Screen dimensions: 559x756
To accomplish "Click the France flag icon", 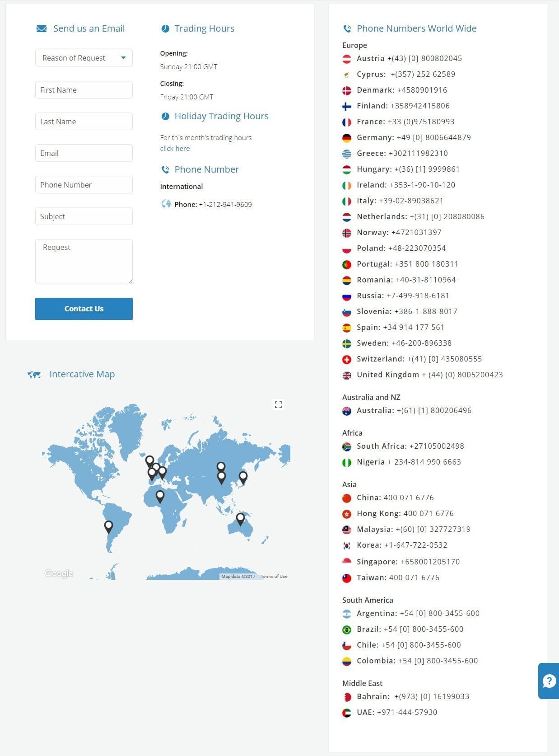I will [x=347, y=122].
